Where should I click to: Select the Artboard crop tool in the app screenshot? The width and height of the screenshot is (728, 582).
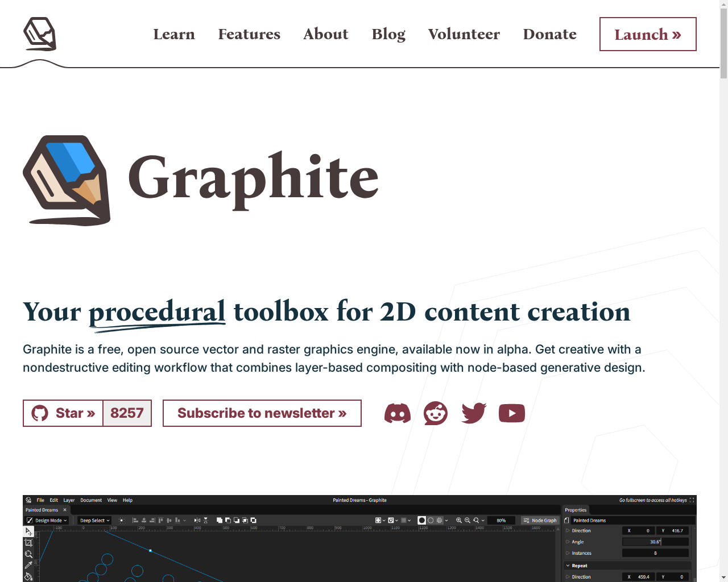[28, 543]
